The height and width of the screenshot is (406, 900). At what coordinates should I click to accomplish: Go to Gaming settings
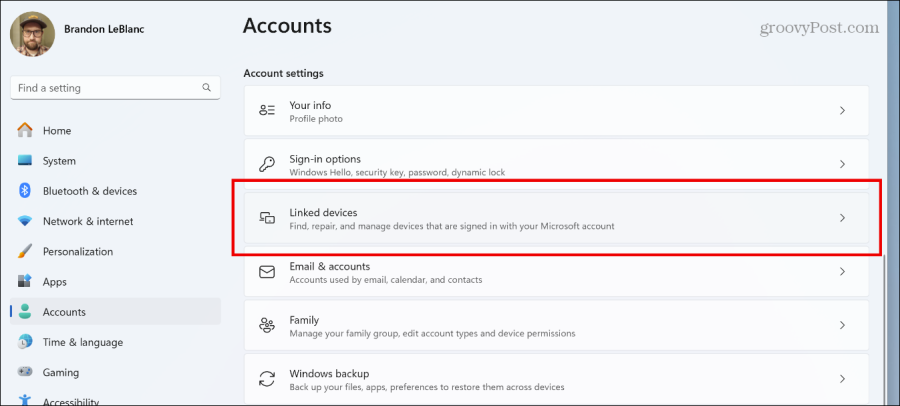pyautogui.click(x=115, y=373)
